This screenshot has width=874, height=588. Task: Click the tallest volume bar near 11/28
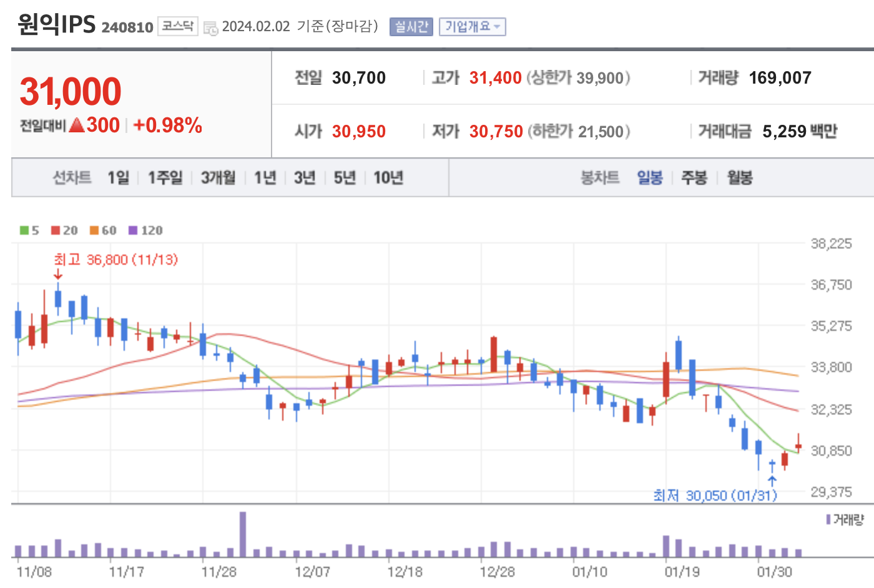point(243,534)
